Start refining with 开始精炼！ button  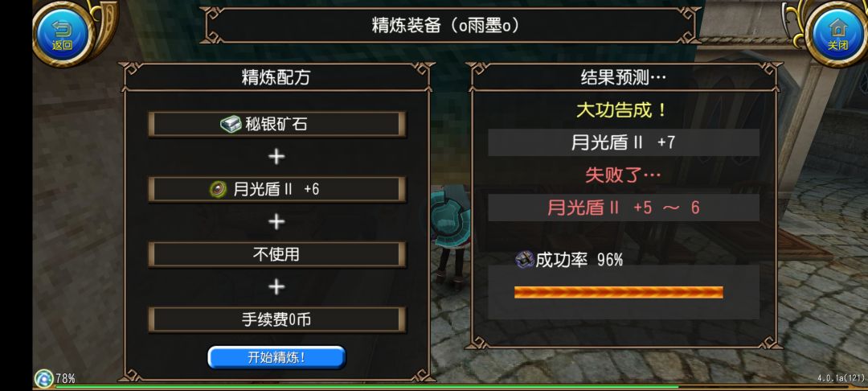(276, 357)
